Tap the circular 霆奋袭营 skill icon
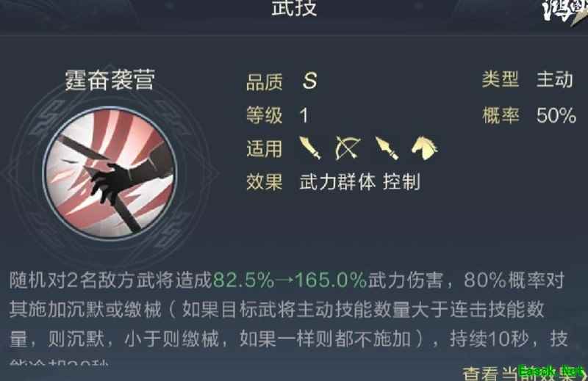 pos(110,173)
